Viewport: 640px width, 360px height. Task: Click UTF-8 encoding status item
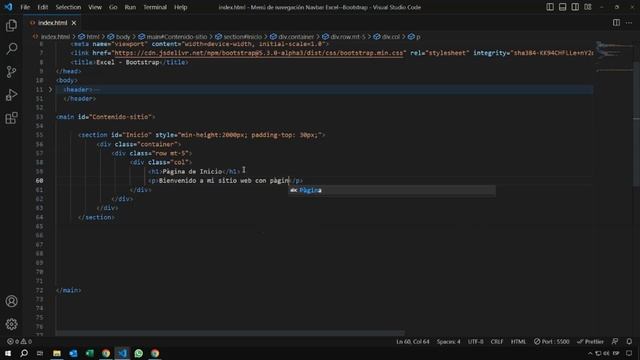point(476,342)
